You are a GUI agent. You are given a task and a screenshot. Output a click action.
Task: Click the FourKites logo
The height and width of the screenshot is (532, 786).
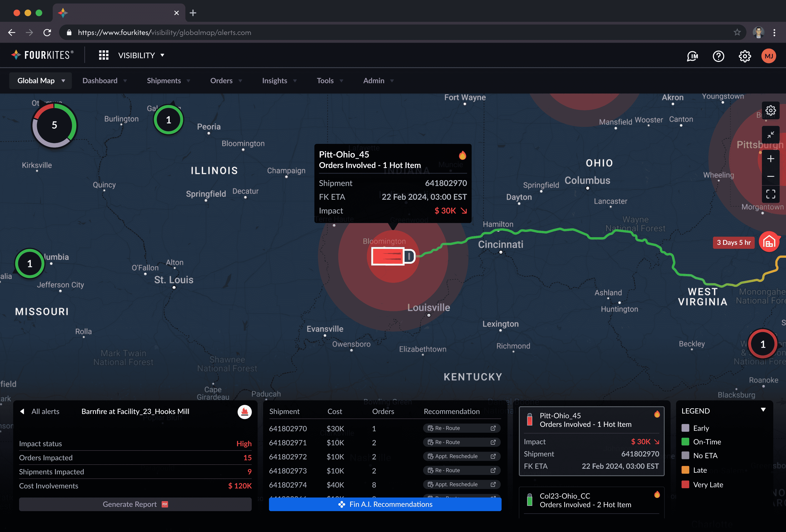coord(42,55)
